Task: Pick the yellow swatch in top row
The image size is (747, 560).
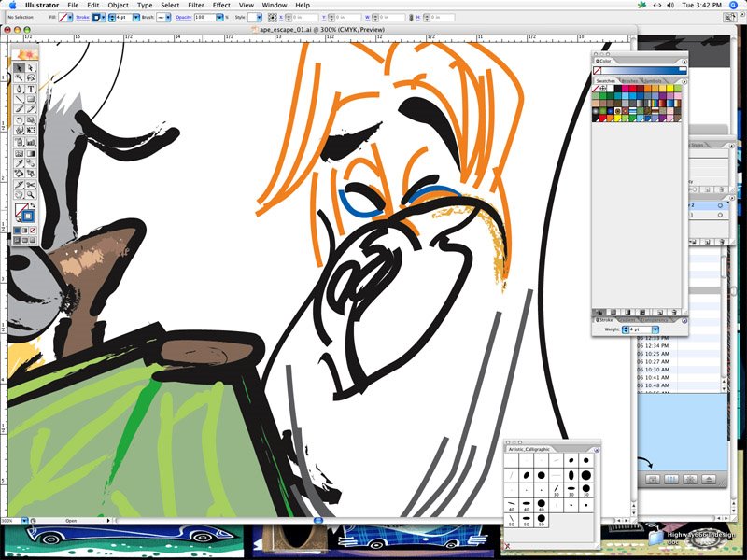Action: tap(669, 88)
